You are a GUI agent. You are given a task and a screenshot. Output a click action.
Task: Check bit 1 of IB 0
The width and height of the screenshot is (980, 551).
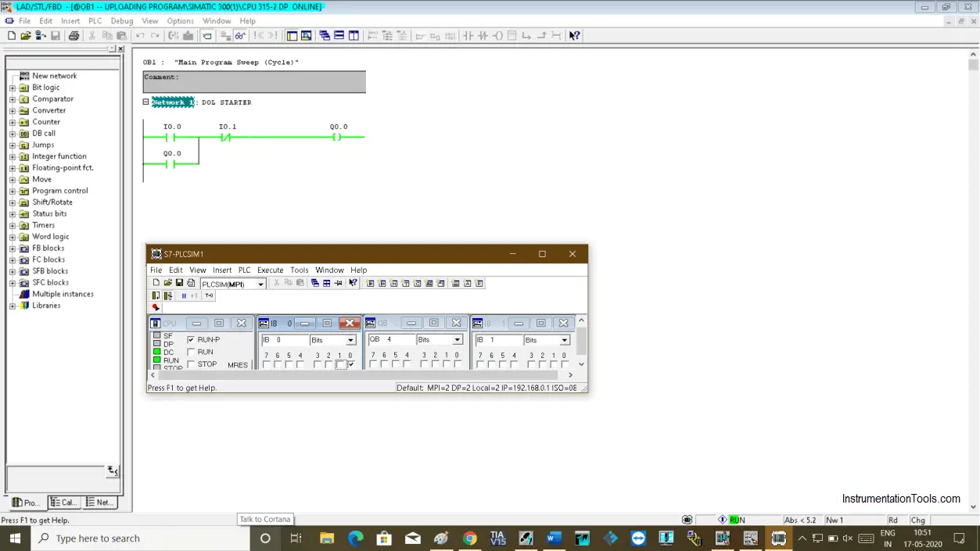[x=341, y=365]
